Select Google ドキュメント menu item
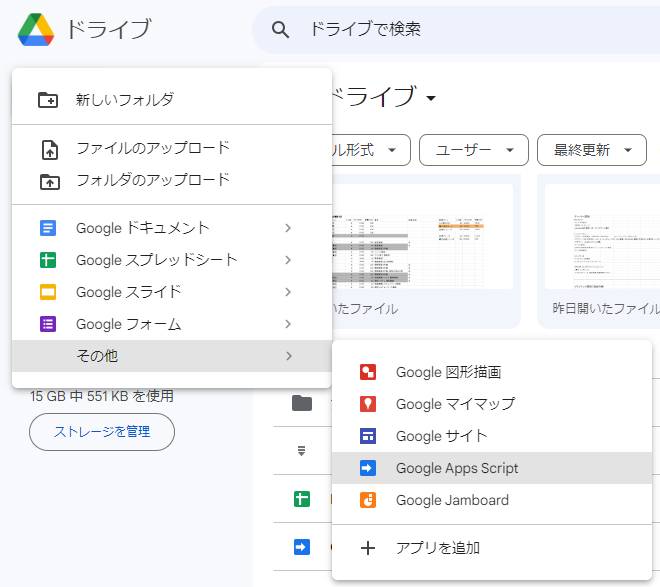This screenshot has height=587, width=660. [x=172, y=228]
